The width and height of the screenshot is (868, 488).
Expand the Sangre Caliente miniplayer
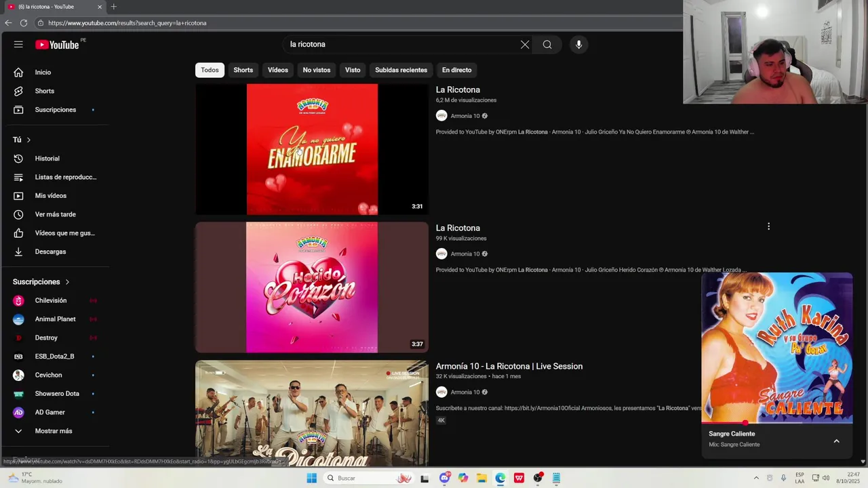(x=836, y=441)
